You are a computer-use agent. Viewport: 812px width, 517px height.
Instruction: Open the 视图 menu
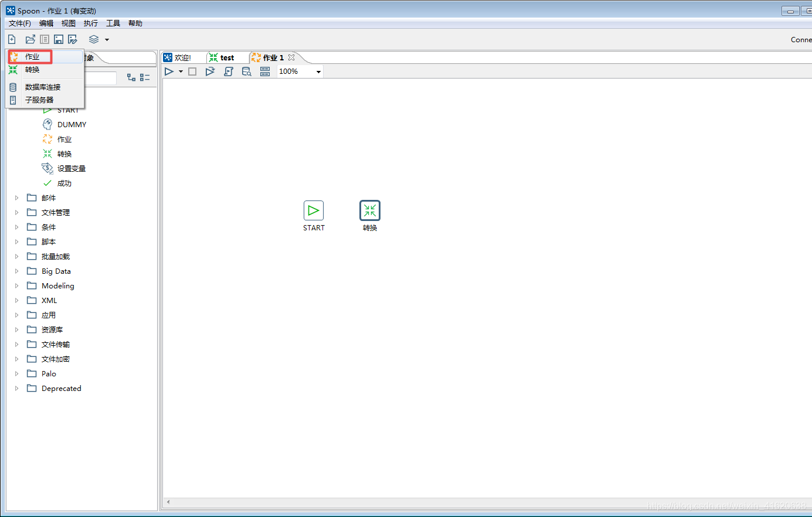(x=69, y=23)
